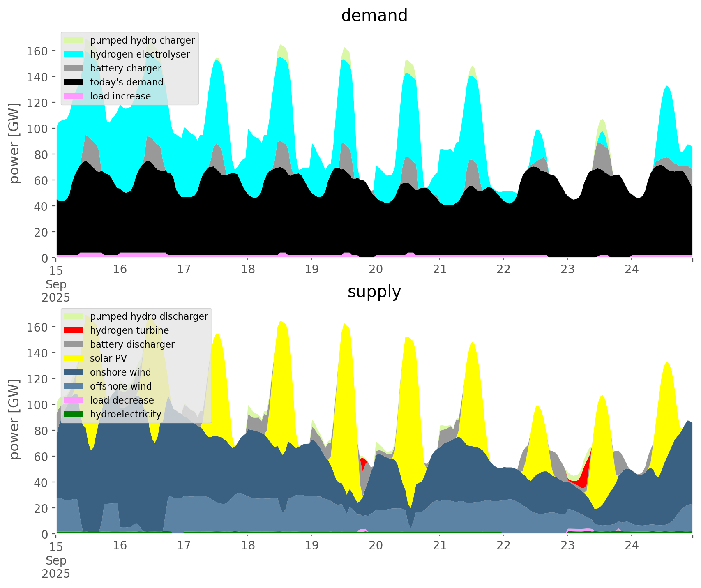Click date tick 23 on supply chart x-axis

click(567, 546)
